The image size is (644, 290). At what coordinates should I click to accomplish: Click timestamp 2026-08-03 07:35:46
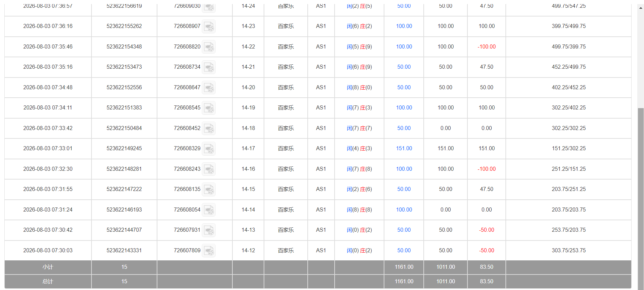48,47
